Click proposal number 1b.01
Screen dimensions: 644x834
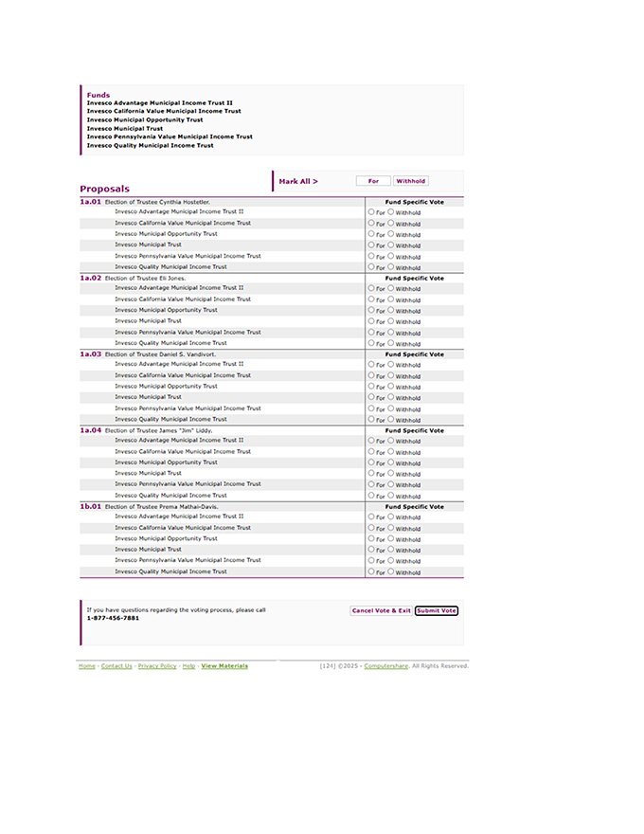click(90, 506)
